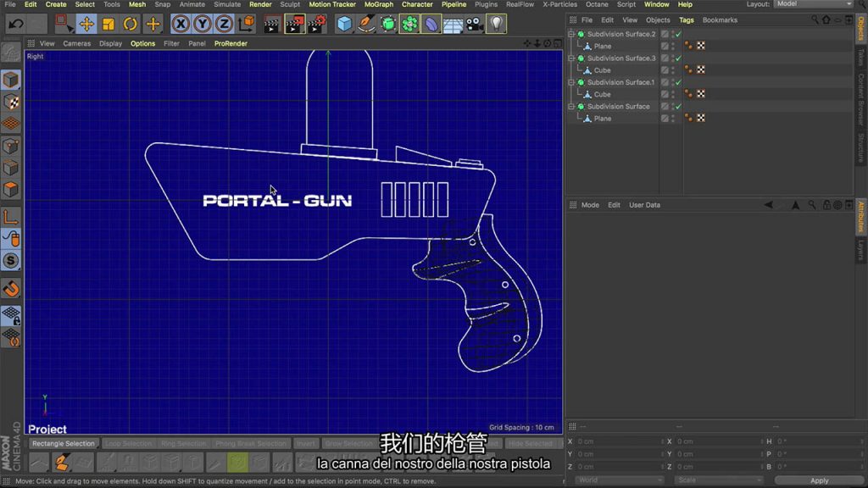868x488 pixels.
Task: Select Cube under Subdivision Surface.1
Action: pyautogui.click(x=603, y=95)
